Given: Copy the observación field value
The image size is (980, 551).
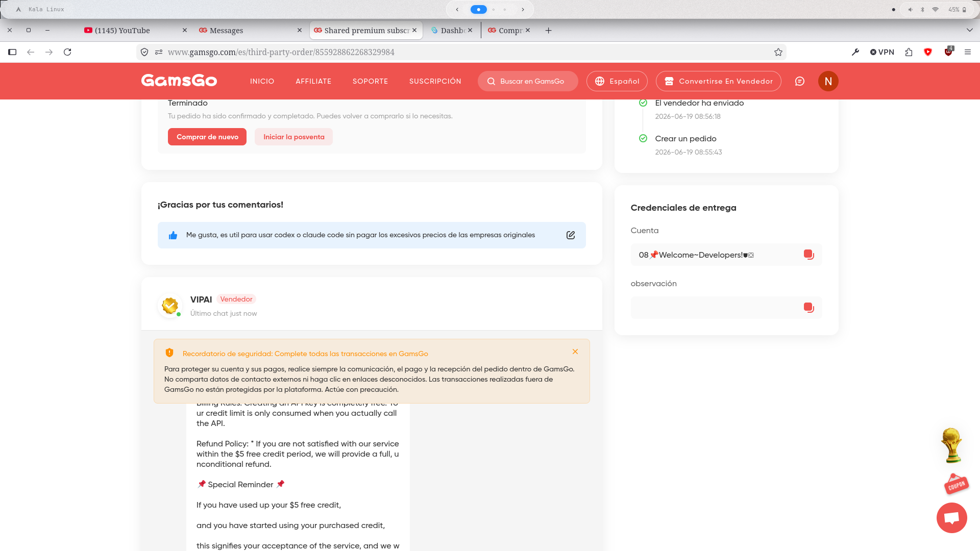Looking at the screenshot, I should tap(808, 308).
